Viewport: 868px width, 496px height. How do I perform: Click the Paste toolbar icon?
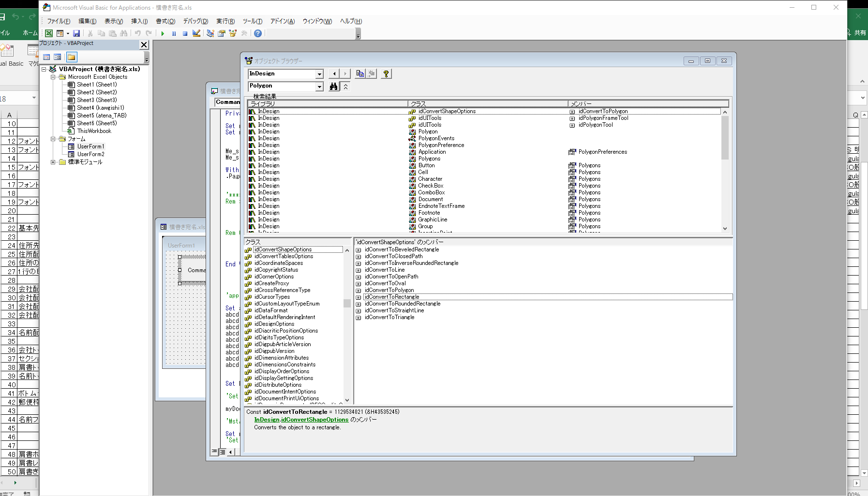click(x=112, y=33)
